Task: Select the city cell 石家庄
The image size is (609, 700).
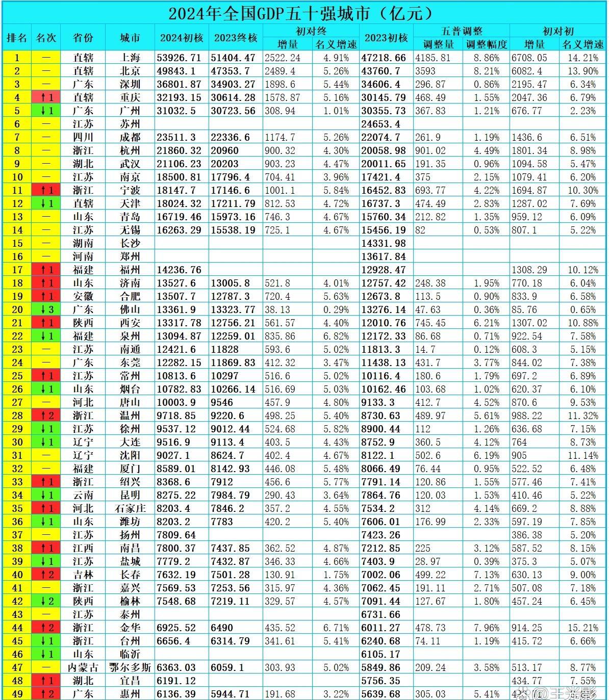Action: pos(130,508)
